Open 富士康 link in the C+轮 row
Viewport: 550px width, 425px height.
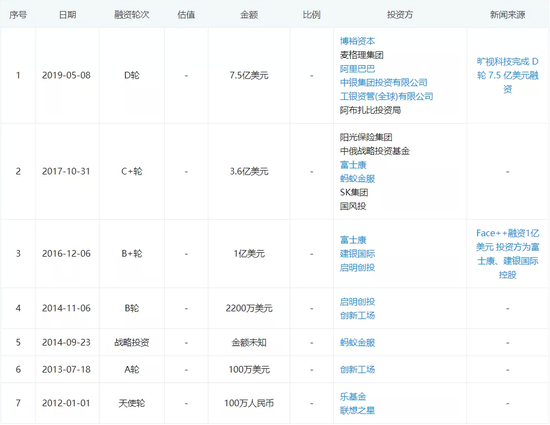point(353,165)
